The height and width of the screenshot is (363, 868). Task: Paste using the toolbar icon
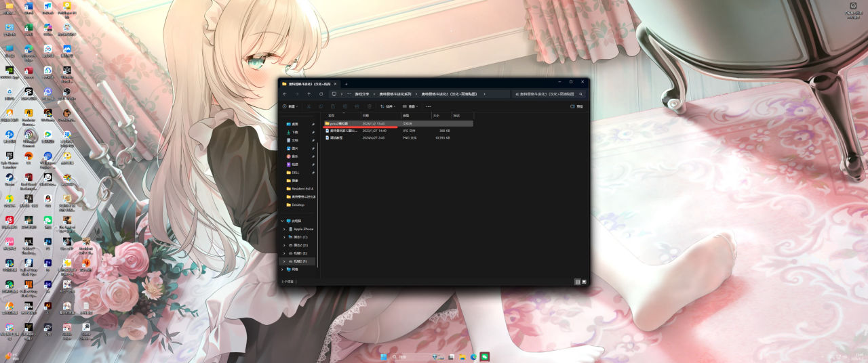[x=333, y=106]
